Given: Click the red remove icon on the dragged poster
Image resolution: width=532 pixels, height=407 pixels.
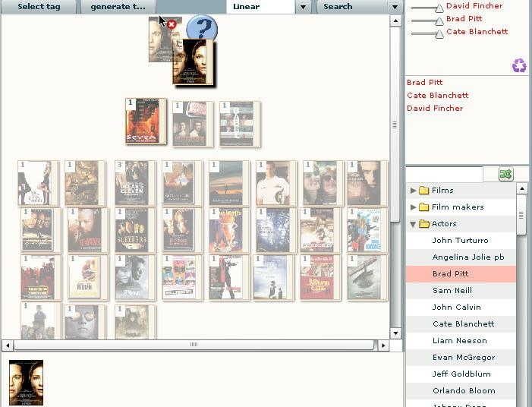Looking at the screenshot, I should tap(172, 24).
